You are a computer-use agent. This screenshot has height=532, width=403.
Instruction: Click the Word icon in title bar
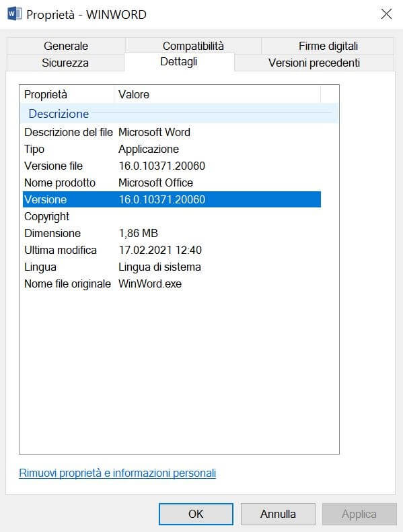15,14
